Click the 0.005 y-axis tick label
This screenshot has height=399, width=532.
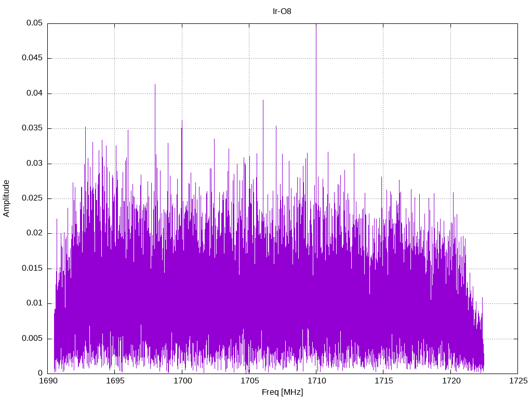click(x=32, y=338)
